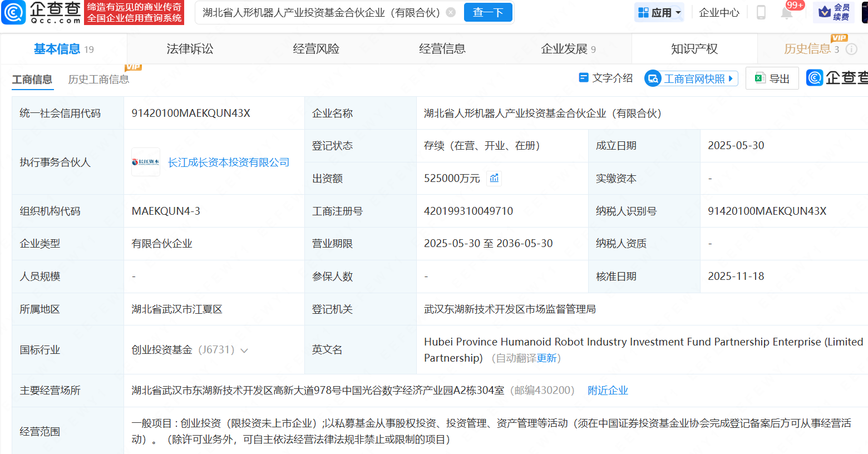868x454 pixels.
Task: Open the 应用 dropdown menu
Action: coord(659,12)
